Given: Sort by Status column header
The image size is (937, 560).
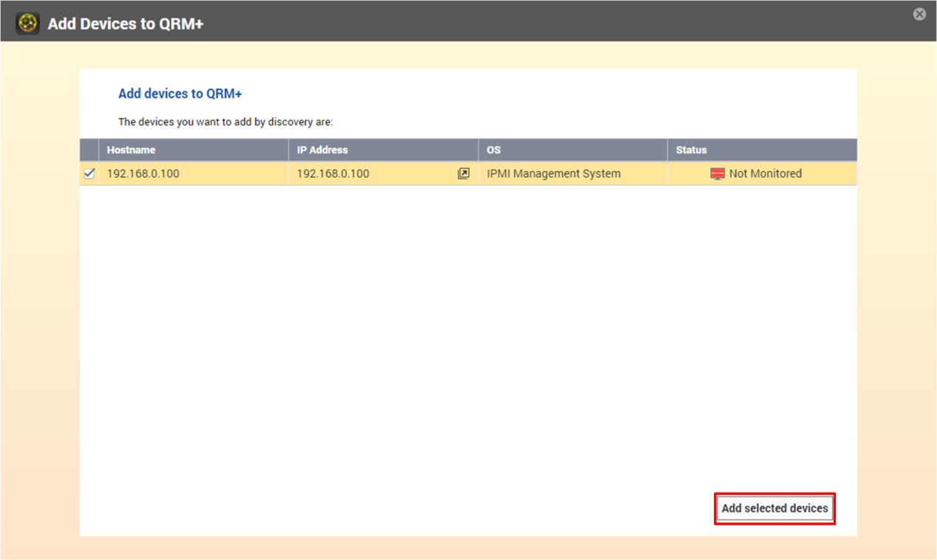Looking at the screenshot, I should [762, 150].
